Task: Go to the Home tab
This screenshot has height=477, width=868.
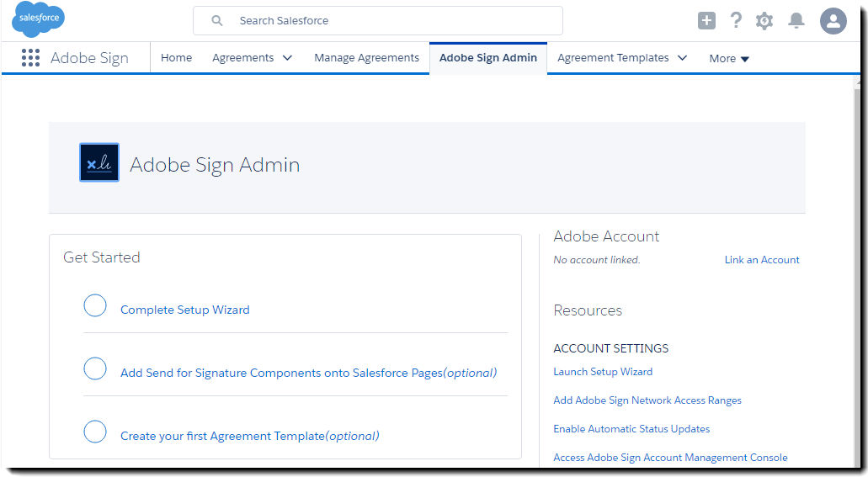Action: point(176,57)
